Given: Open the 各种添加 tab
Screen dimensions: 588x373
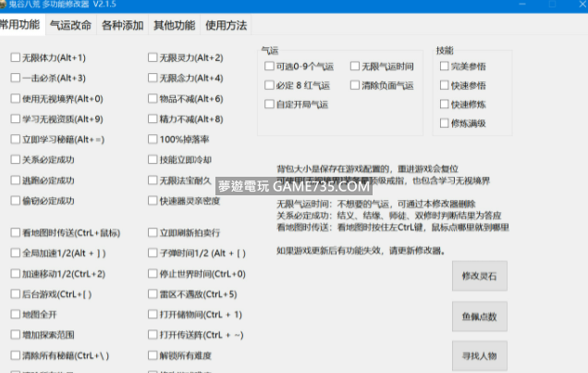Looking at the screenshot, I should (123, 25).
